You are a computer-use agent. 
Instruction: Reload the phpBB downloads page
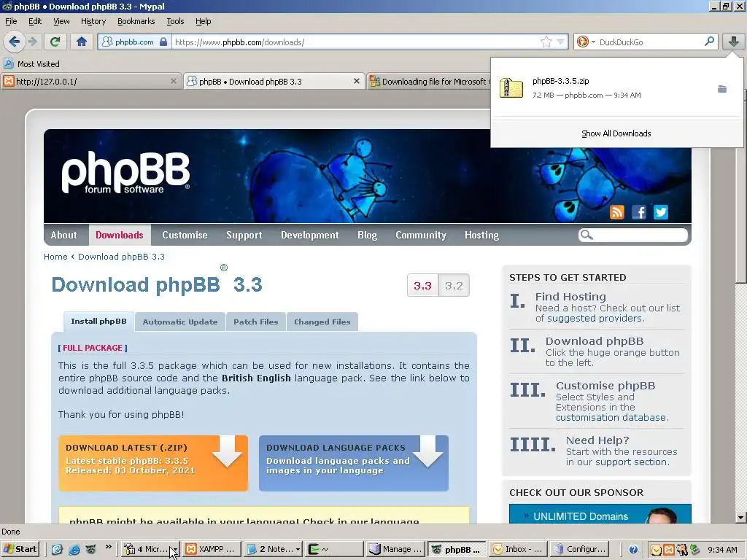pos(55,42)
